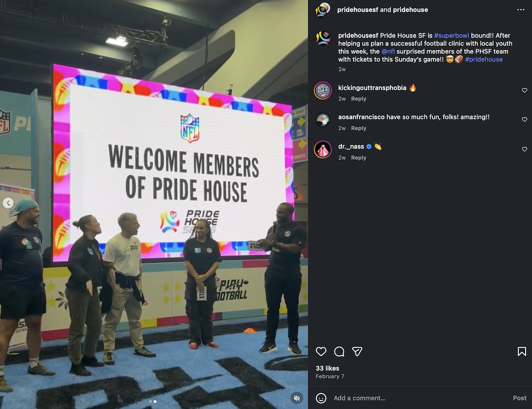532x409 pixels.
Task: Like kickingouttransphobia's comment
Action: (524, 90)
